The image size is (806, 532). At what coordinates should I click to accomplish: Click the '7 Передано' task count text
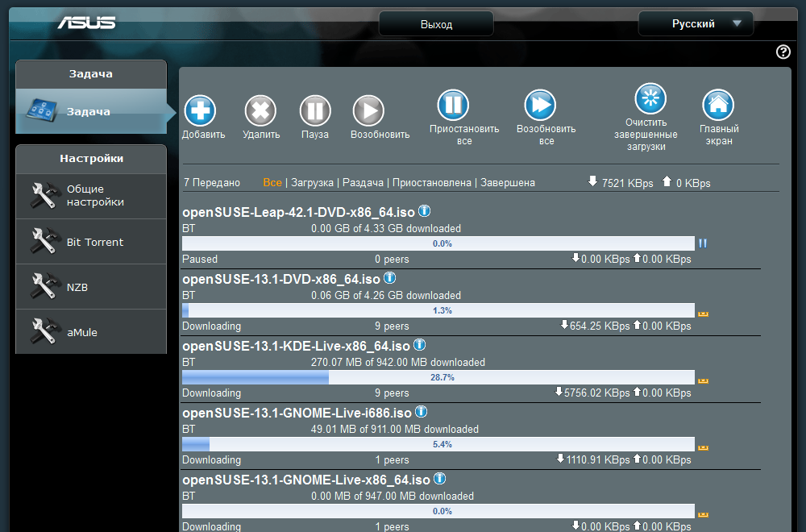[x=212, y=182]
